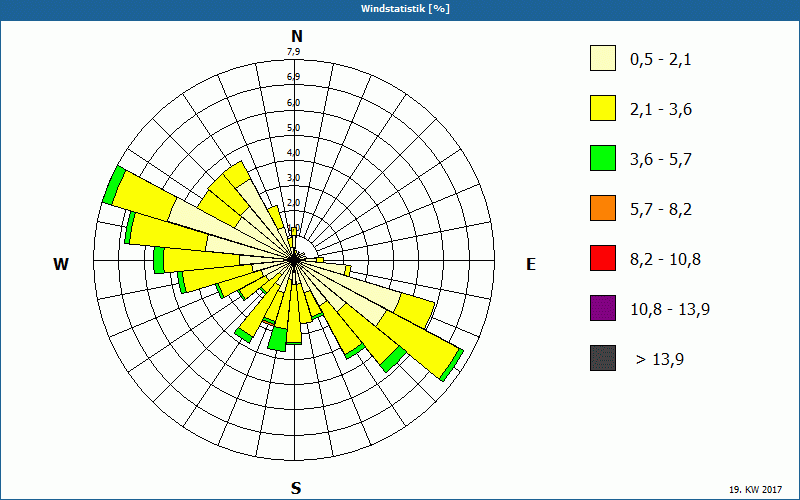Click the 2,0 axis value
The image size is (800, 500).
click(293, 203)
